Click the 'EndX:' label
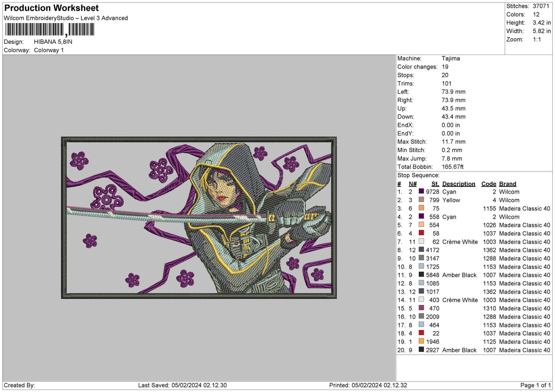 pyautogui.click(x=406, y=125)
